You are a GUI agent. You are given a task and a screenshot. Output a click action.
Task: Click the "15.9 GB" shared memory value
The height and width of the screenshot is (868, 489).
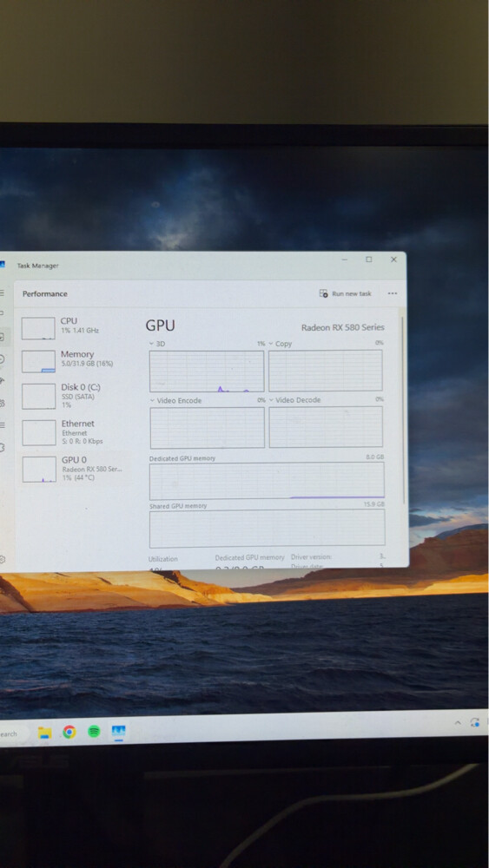tap(373, 504)
